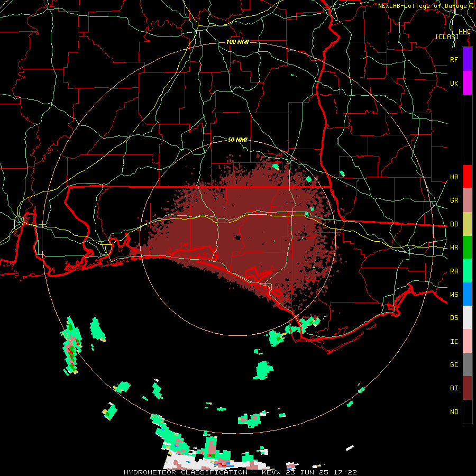Select the light pink IC legend swatch
The height and width of the screenshot is (476, 476).
[467, 341]
